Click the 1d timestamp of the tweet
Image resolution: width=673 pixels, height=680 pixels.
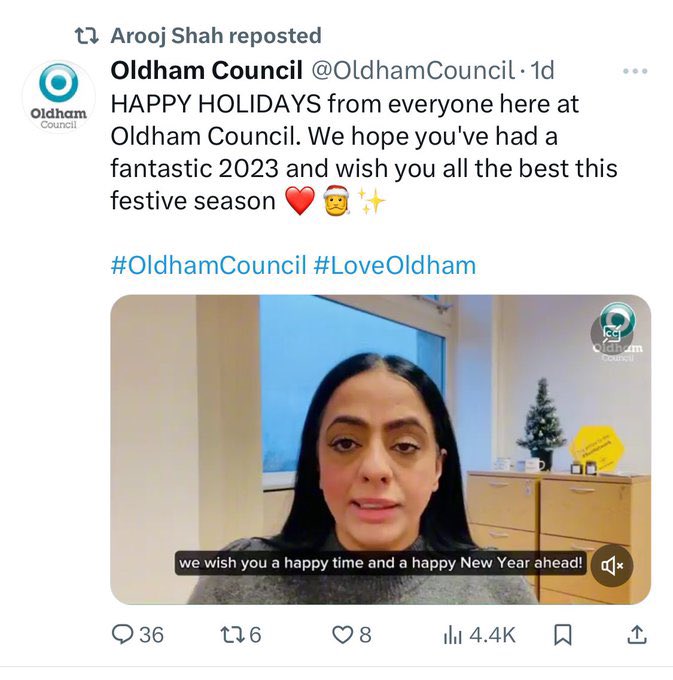[541, 71]
